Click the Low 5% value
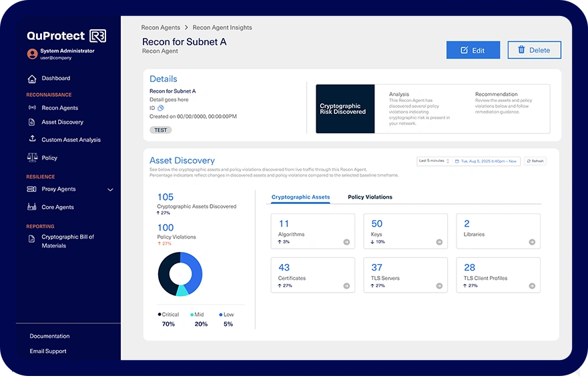The height and width of the screenshot is (380, 588). (228, 324)
